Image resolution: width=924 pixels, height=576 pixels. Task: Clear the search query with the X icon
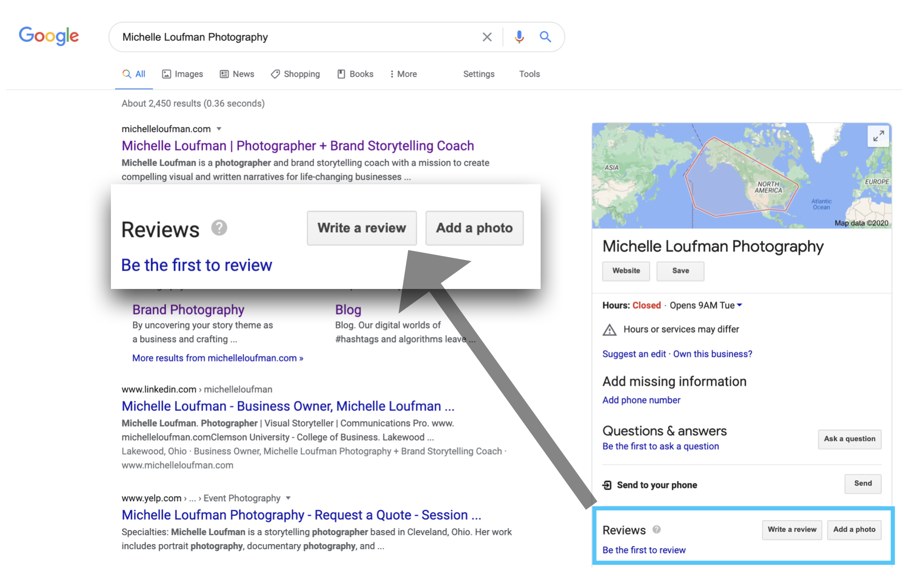click(487, 37)
